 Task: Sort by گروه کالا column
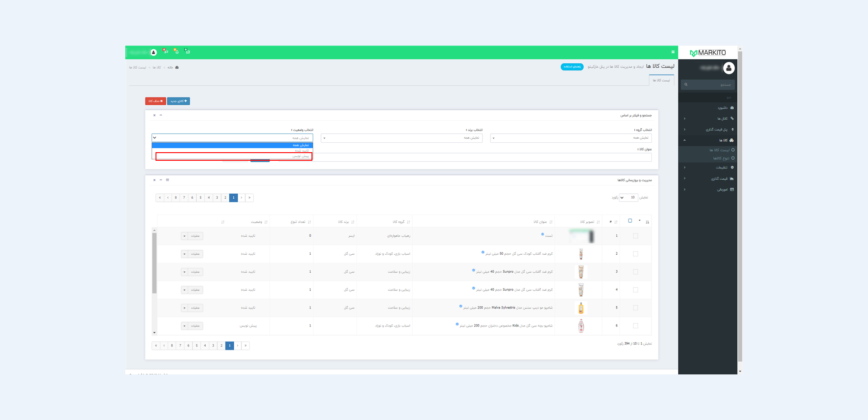tap(384, 222)
